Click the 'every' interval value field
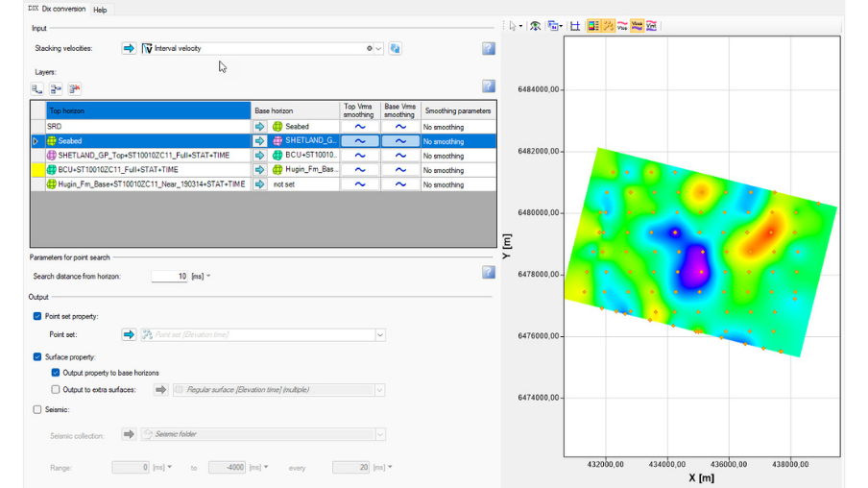 click(351, 467)
